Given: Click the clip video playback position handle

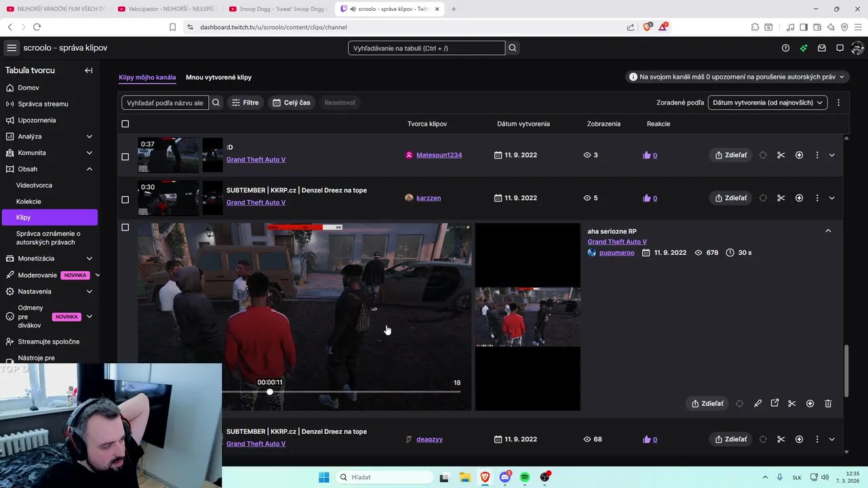Looking at the screenshot, I should [270, 392].
